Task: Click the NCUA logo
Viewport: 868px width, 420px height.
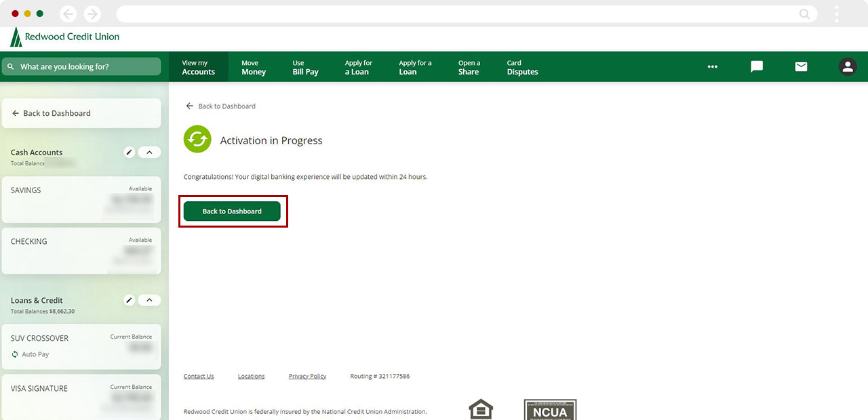Action: point(550,410)
